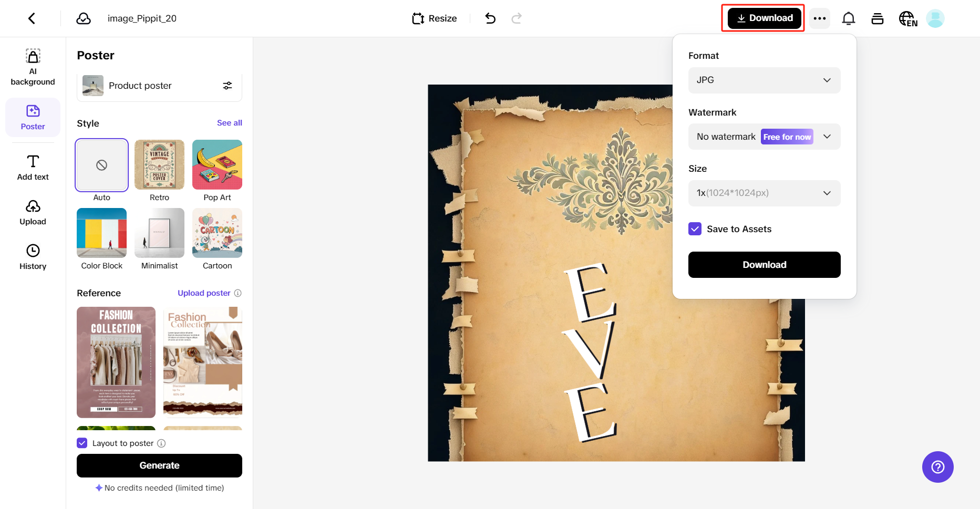Image resolution: width=980 pixels, height=509 pixels.
Task: Open the three-dot more options menu
Action: (820, 18)
